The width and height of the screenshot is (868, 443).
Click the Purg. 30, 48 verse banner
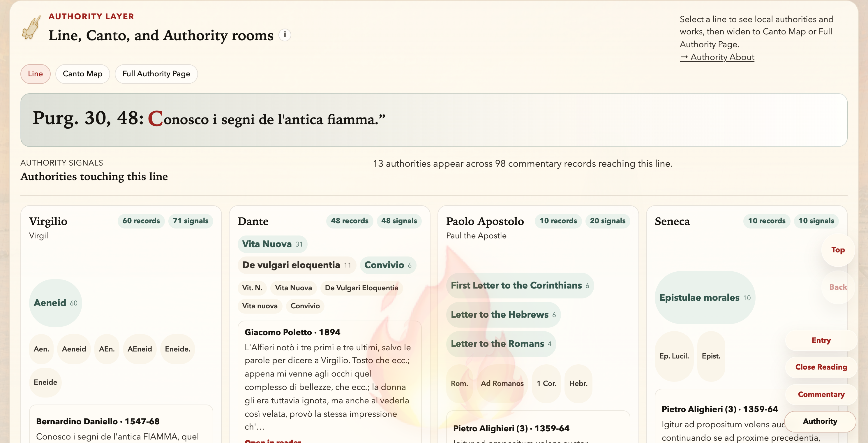(434, 120)
